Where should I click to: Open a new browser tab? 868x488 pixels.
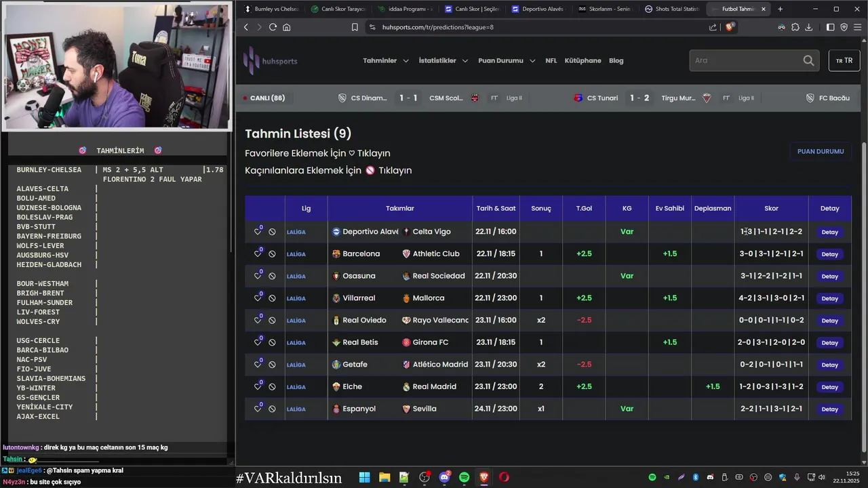pyautogui.click(x=780, y=9)
